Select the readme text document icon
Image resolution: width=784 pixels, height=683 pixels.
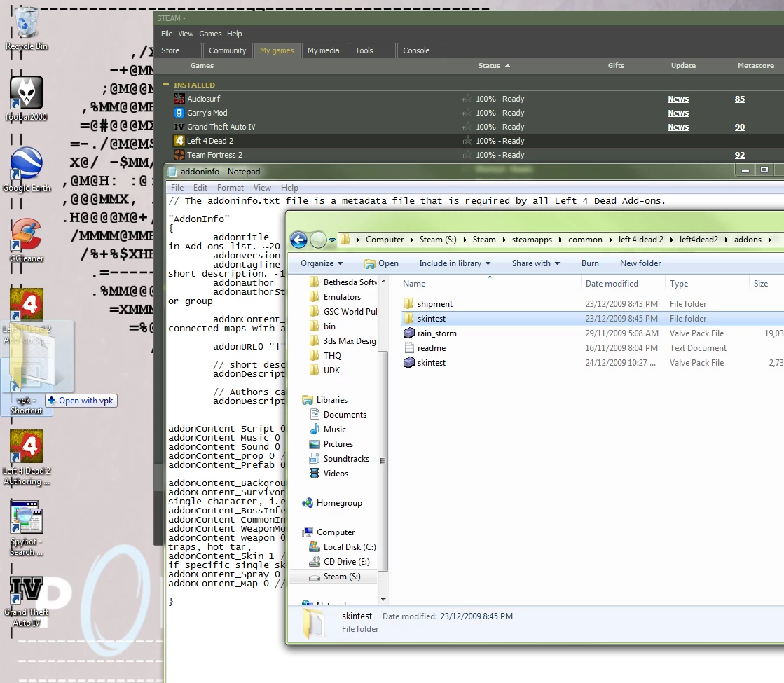[409, 347]
